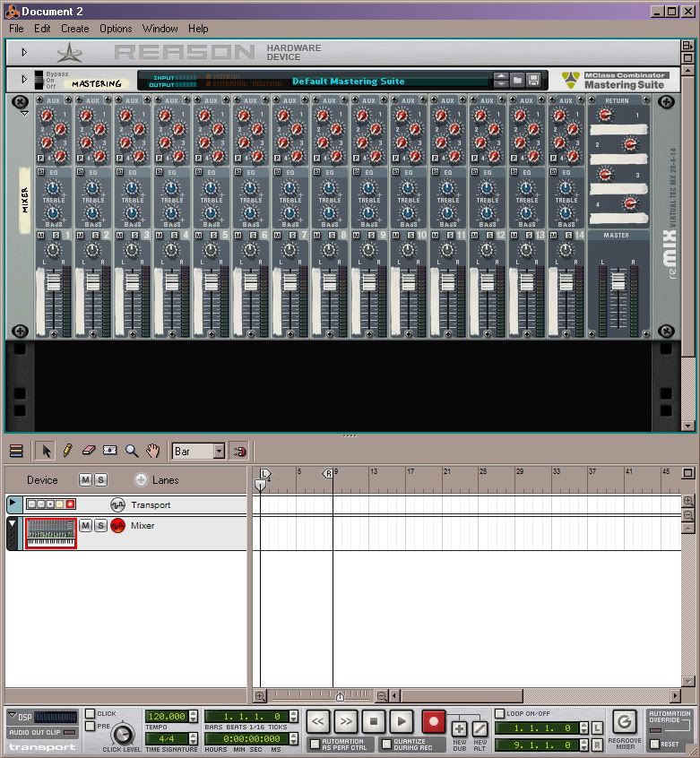Open the Create menu
The height and width of the screenshot is (758, 700).
point(75,29)
